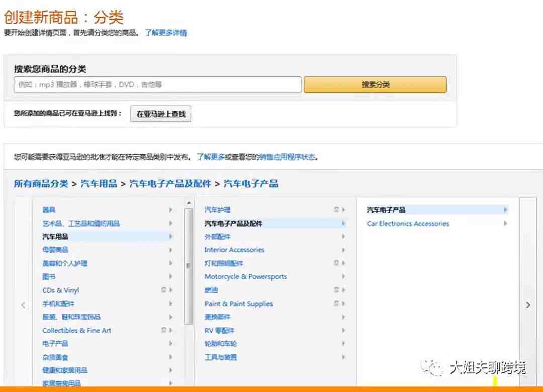This screenshot has height=392, width=543.
Task: Open the 销售应用程序状态 link
Action: pos(287,157)
